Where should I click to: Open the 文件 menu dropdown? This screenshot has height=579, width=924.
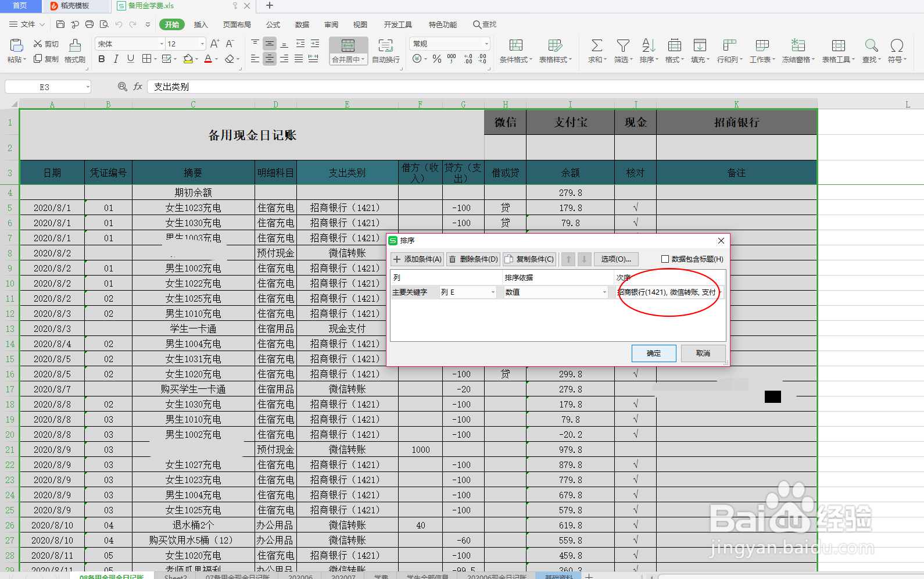coord(27,24)
